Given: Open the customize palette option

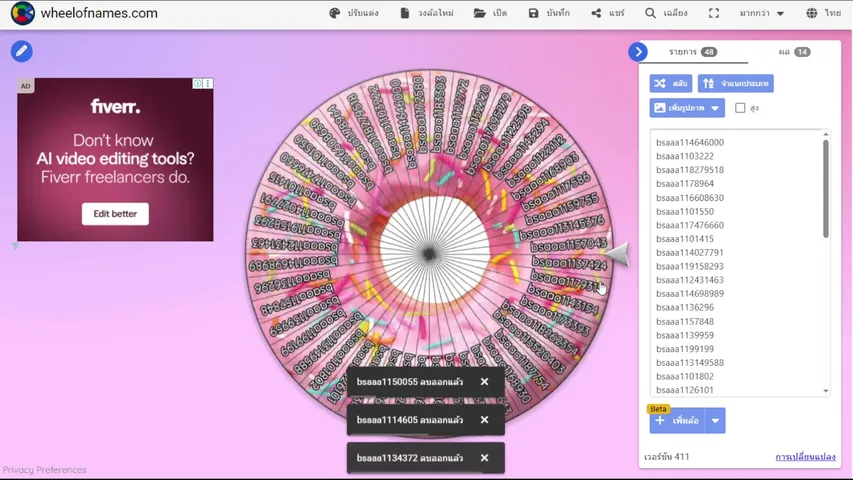Looking at the screenshot, I should point(354,13).
